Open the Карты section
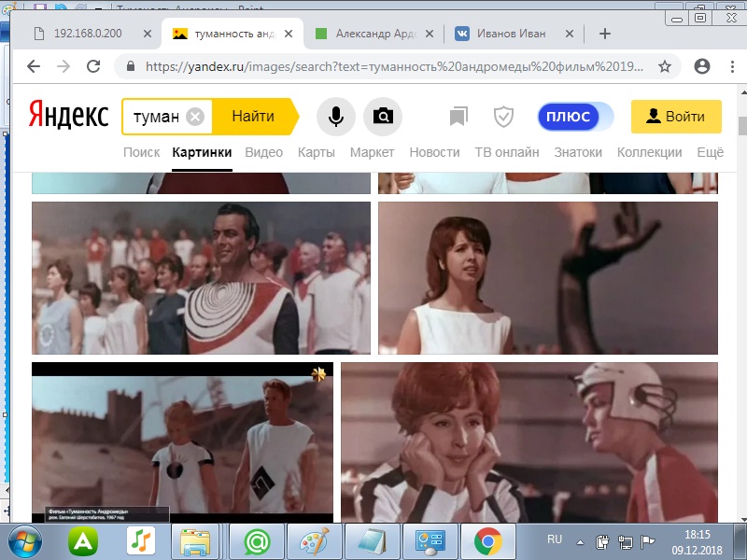 tap(317, 152)
